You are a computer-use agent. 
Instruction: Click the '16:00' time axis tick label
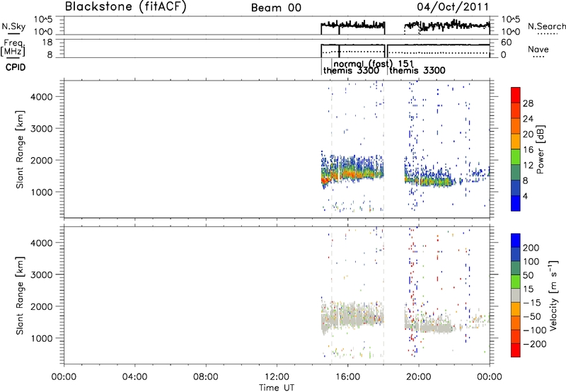pos(347,377)
